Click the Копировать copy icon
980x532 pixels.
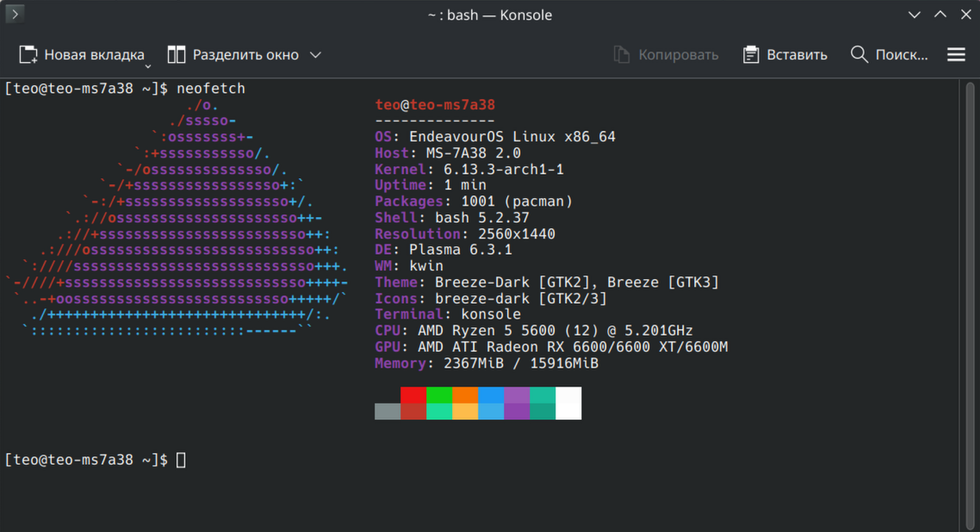point(622,55)
